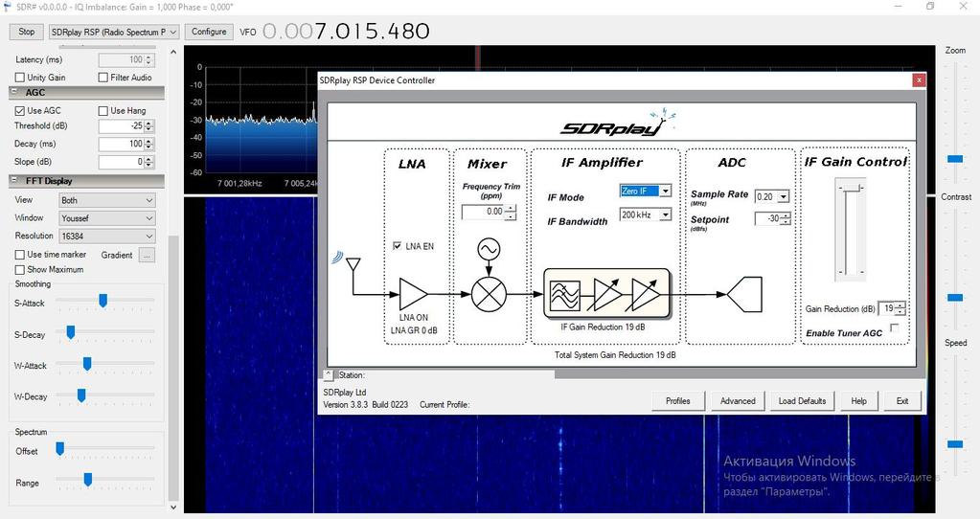Click the Threshold (dB) value field

coord(125,126)
